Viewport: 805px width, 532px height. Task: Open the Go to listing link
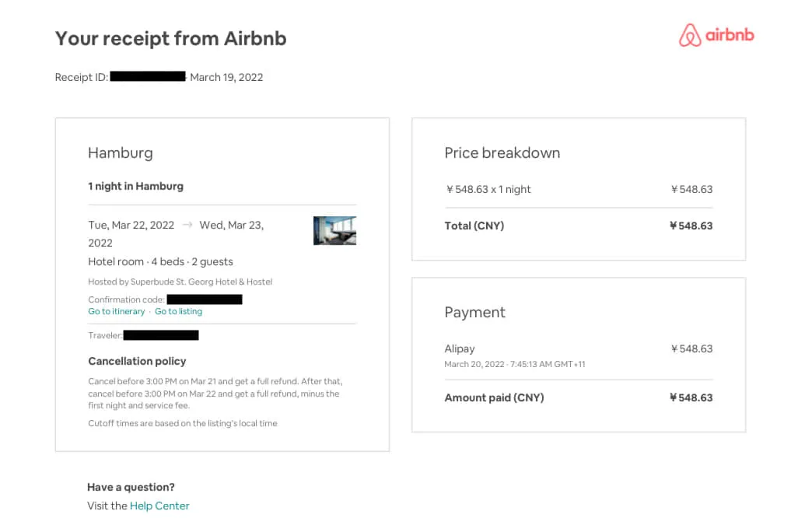(178, 311)
